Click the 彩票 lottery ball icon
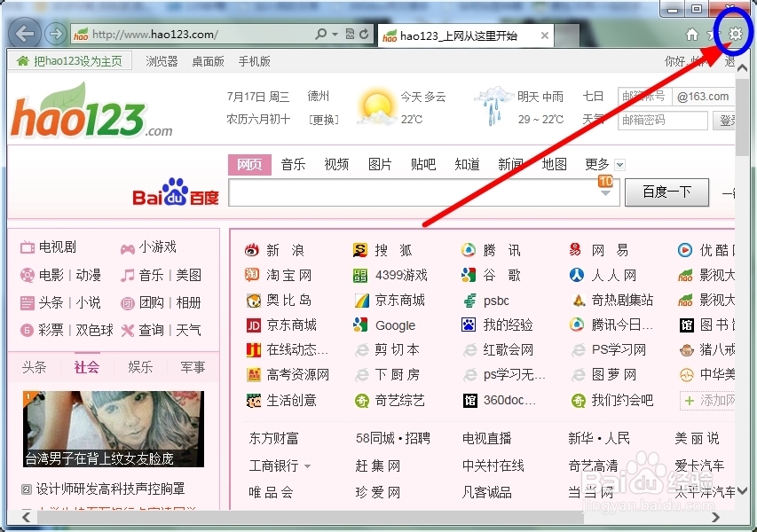The height and width of the screenshot is (532, 757). (27, 331)
